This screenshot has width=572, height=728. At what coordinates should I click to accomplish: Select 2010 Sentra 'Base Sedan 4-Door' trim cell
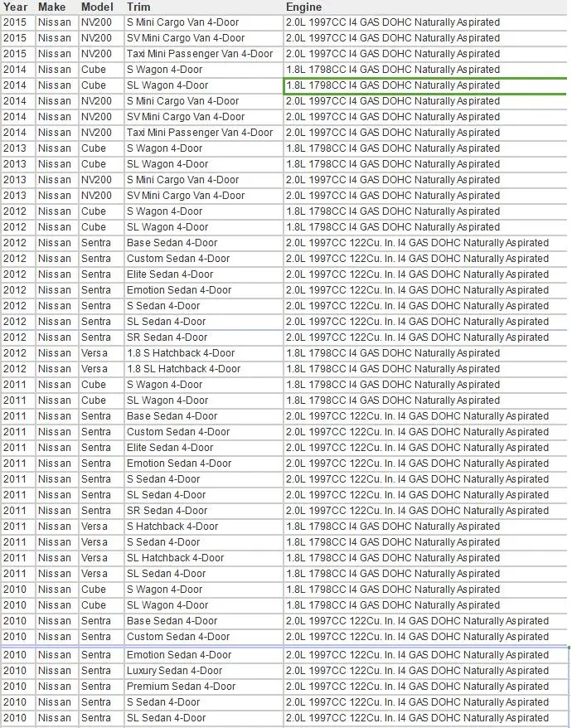click(x=204, y=622)
